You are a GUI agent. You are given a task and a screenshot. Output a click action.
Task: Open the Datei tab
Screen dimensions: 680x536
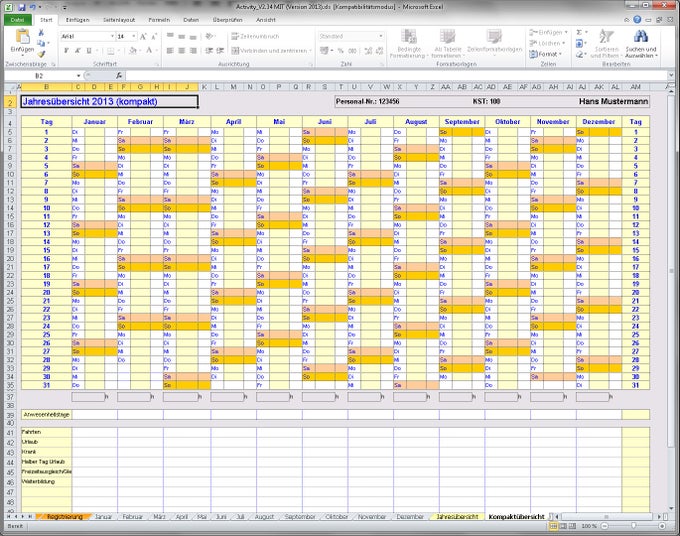click(x=17, y=20)
